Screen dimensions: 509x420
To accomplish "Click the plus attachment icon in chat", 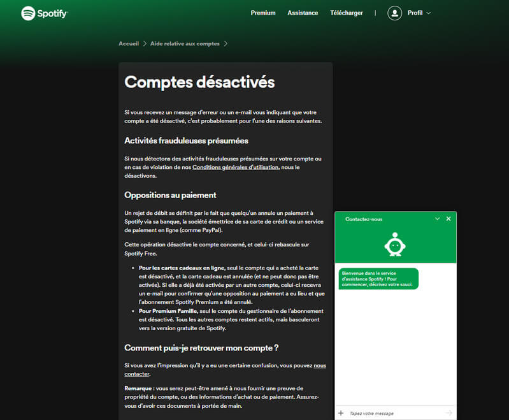I will (341, 413).
